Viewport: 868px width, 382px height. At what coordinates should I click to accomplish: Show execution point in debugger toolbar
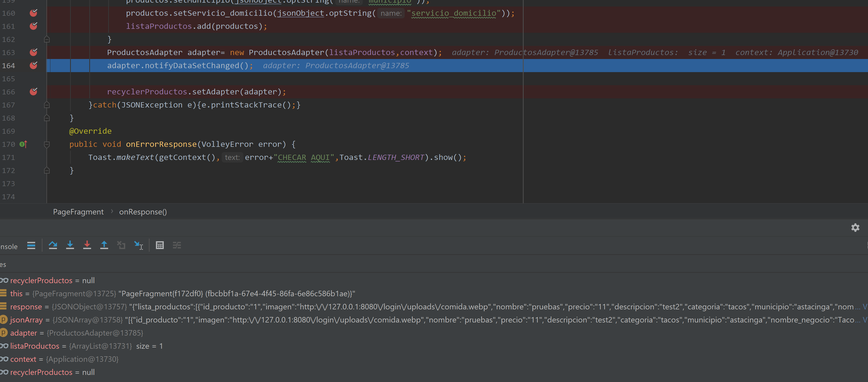[31, 245]
